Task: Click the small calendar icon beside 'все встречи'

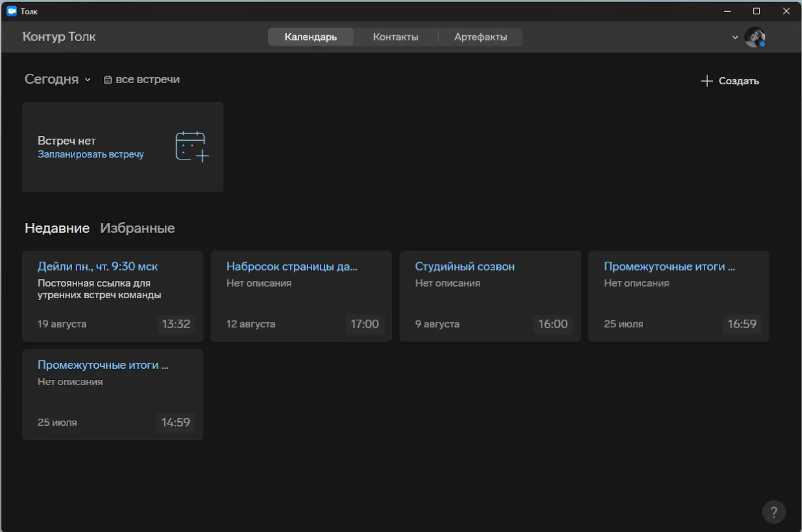Action: pyautogui.click(x=107, y=80)
